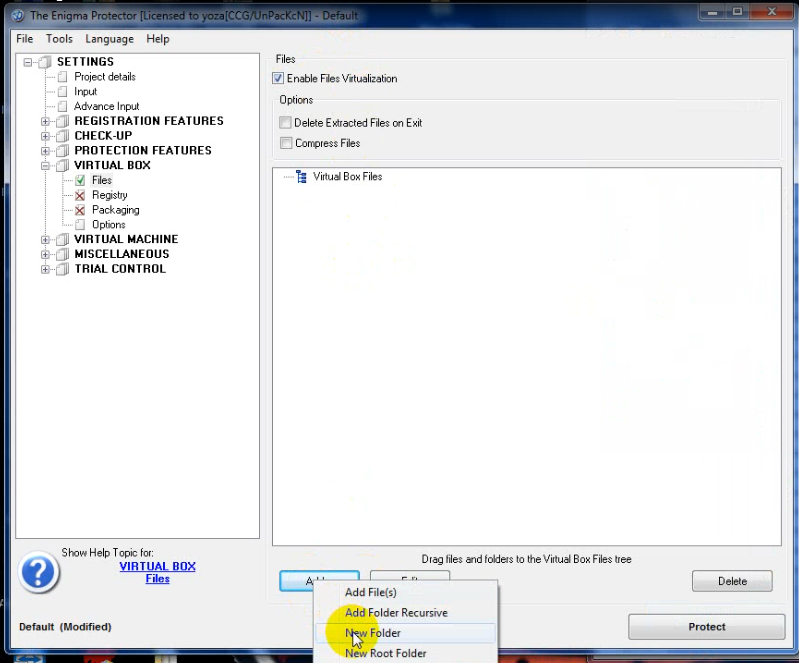Open the VIRTUAL BOX help link

coord(157,566)
